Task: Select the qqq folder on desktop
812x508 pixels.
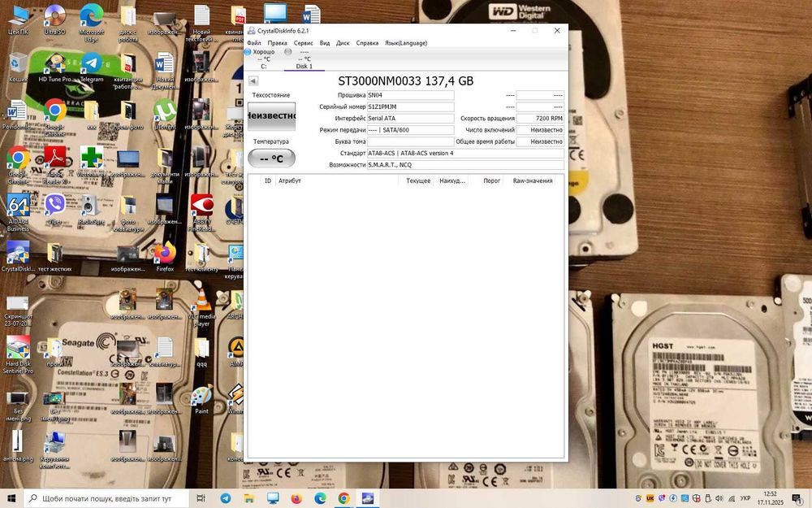Action: (201, 353)
